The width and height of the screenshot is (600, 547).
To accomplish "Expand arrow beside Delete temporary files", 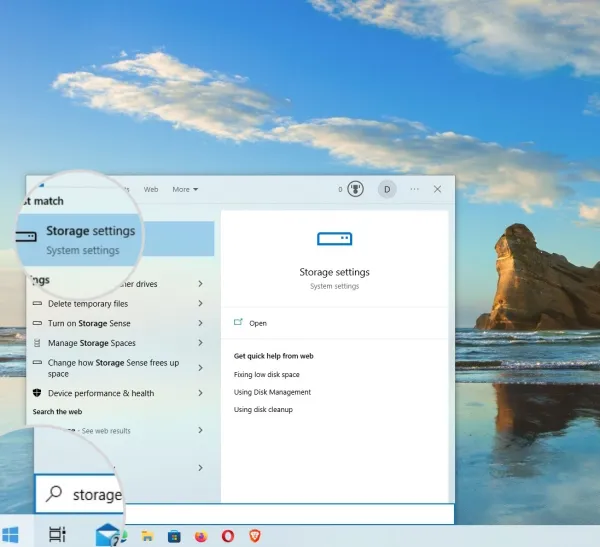I will point(201,304).
